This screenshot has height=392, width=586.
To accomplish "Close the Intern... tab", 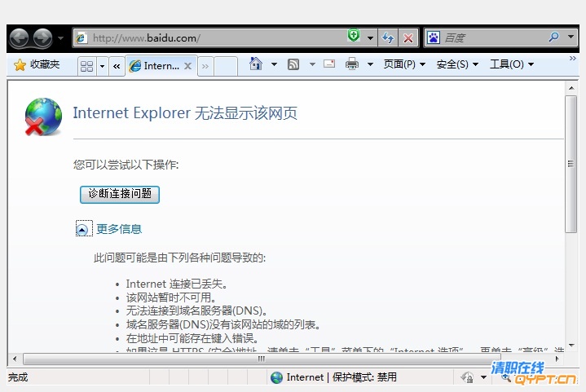I will [x=187, y=66].
